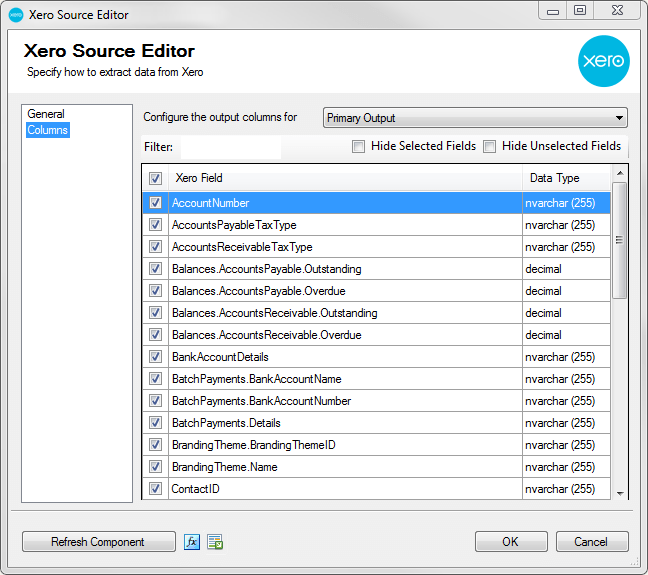Maximize the Xero Source Editor window
The width and height of the screenshot is (648, 575).
click(580, 10)
